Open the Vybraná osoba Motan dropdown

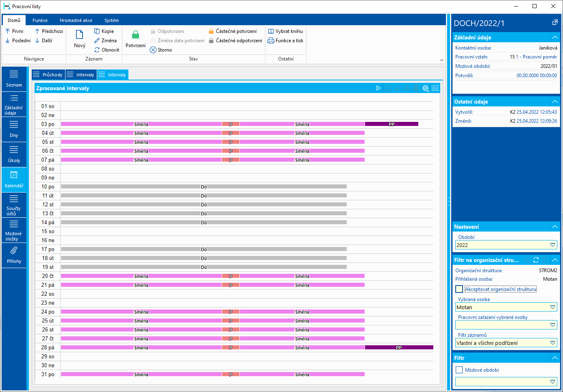[x=553, y=307]
